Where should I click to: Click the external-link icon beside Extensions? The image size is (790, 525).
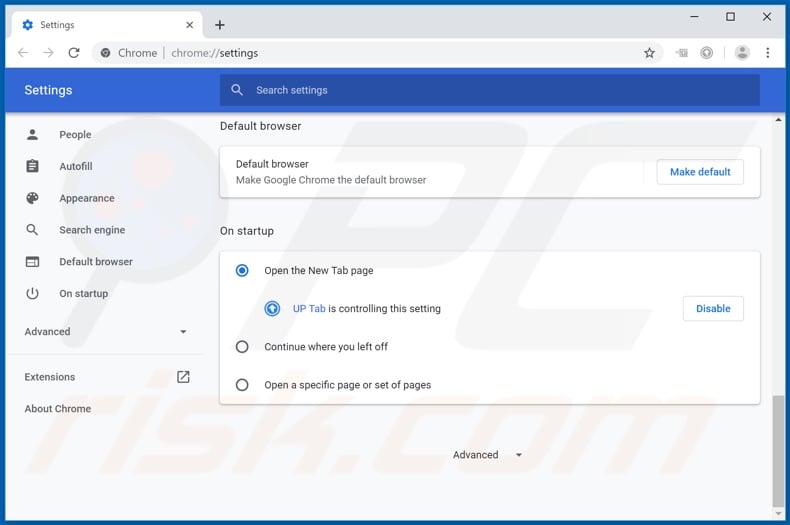(183, 377)
